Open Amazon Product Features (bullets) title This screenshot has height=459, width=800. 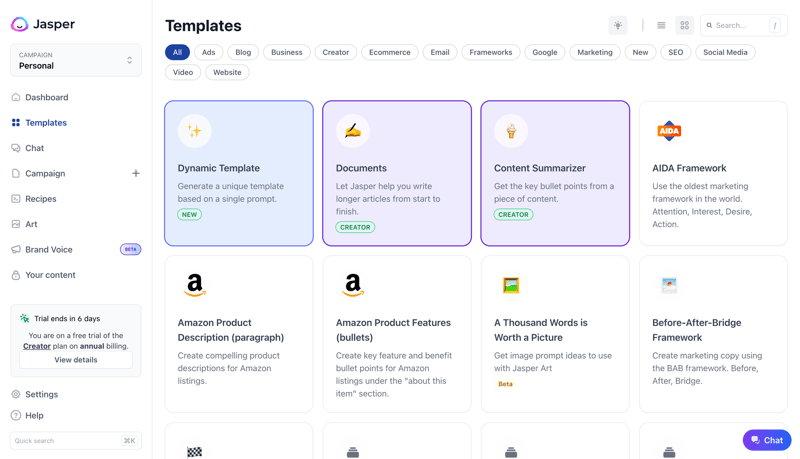click(393, 330)
